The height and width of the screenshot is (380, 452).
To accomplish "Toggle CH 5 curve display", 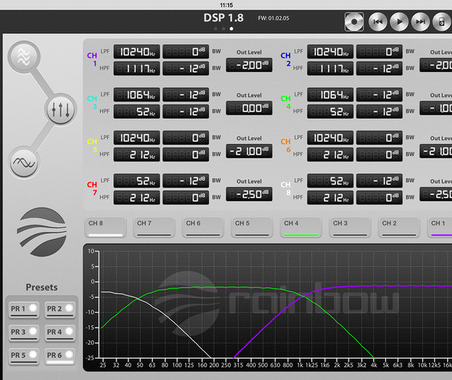I will click(252, 228).
